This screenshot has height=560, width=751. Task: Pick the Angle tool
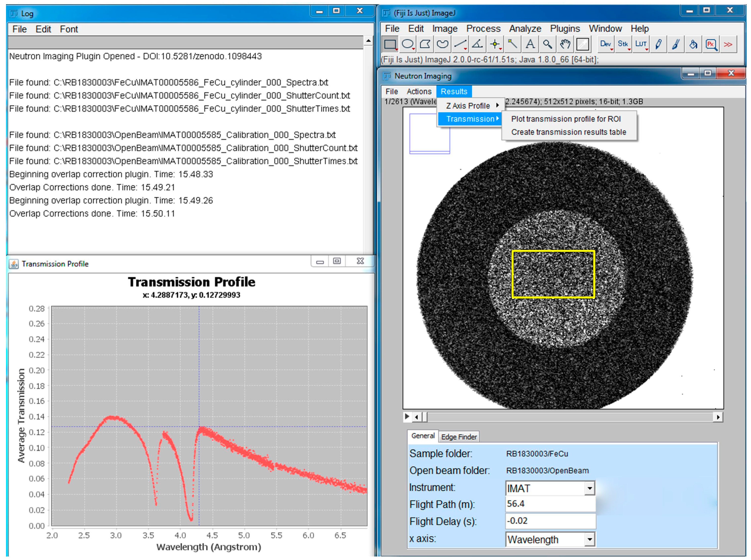click(478, 44)
